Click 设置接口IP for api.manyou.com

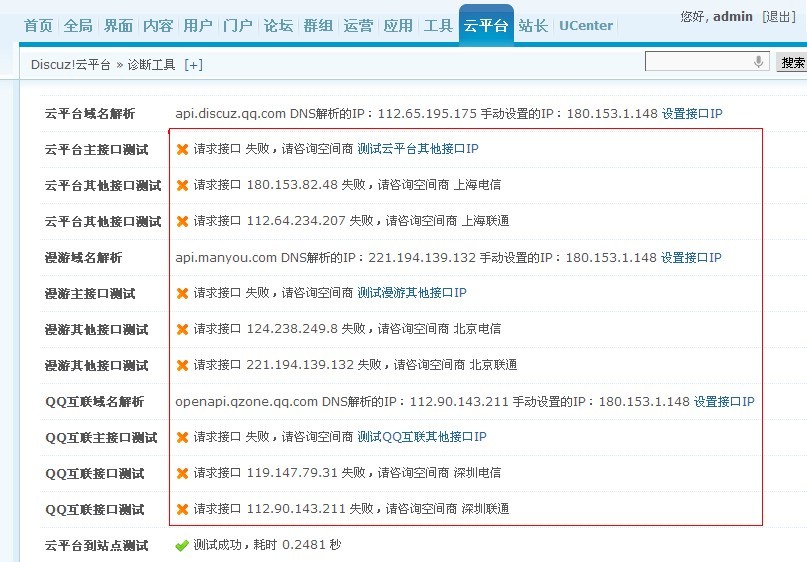(691, 257)
